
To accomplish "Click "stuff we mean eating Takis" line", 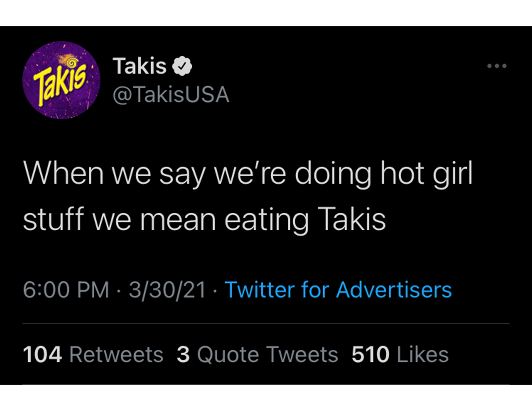I will coord(204,219).
